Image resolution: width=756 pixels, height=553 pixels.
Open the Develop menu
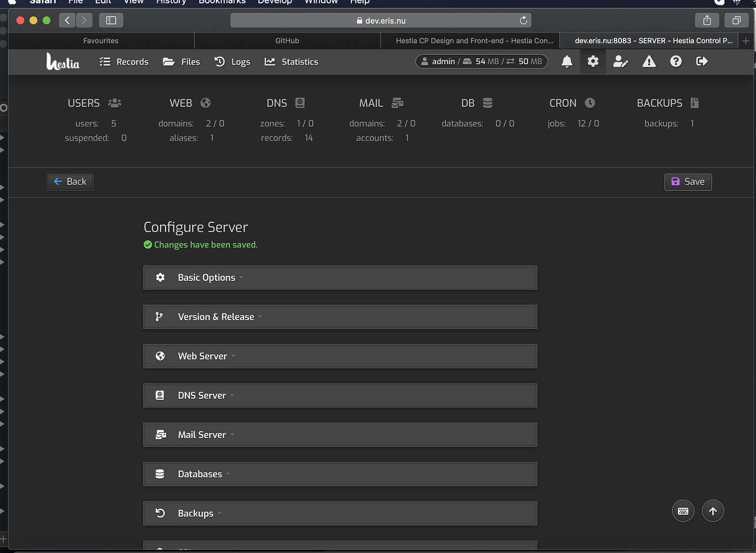[x=275, y=2]
